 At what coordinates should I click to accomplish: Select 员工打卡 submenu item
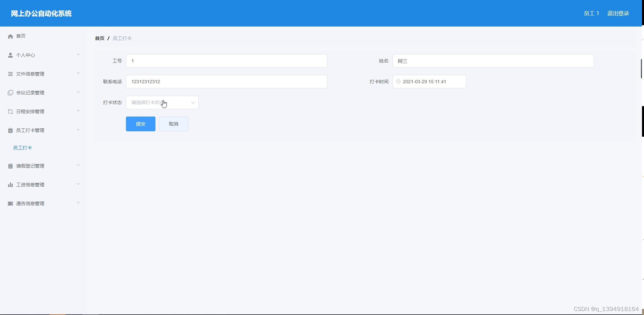(22, 148)
